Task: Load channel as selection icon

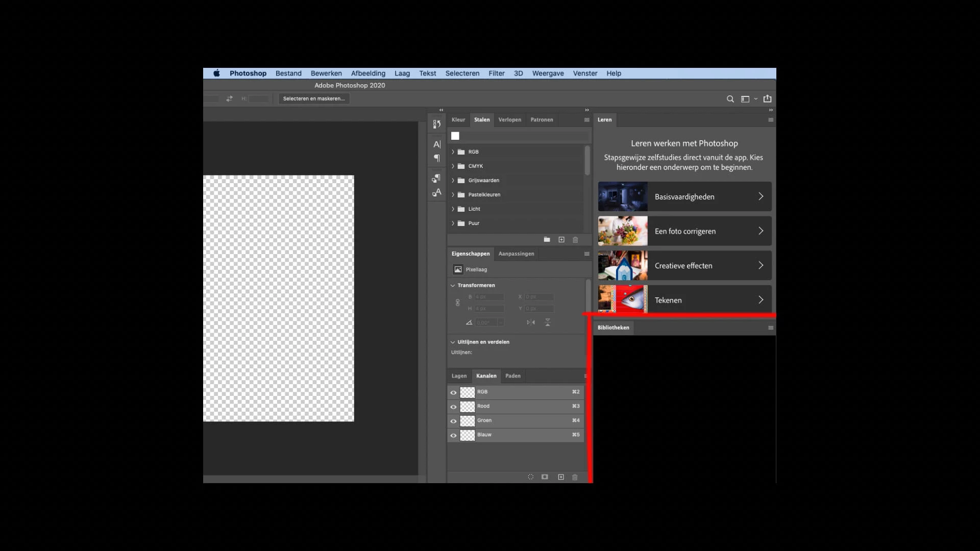Action: [x=530, y=477]
